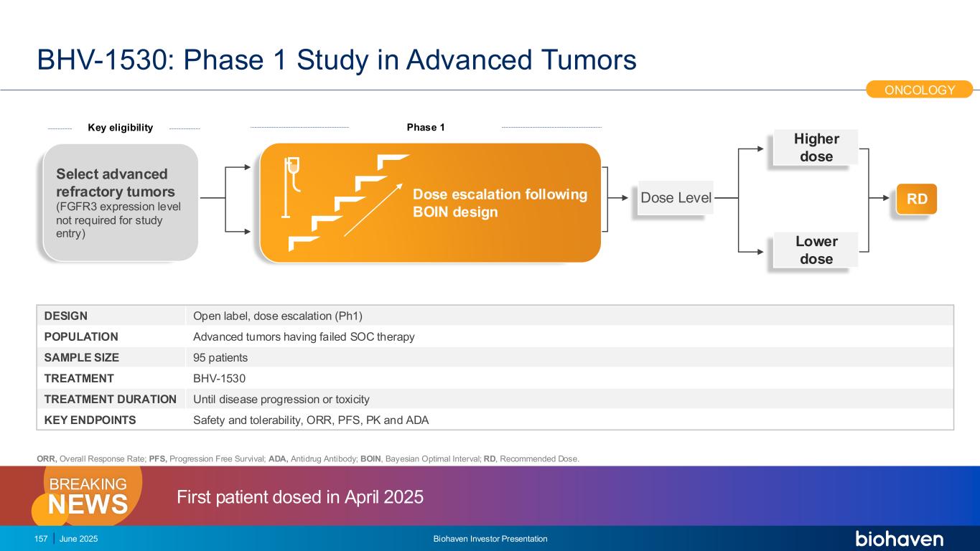This screenshot has height=551, width=980.
Task: Click Biohaven Investor Presentation footer text
Action: click(x=490, y=539)
